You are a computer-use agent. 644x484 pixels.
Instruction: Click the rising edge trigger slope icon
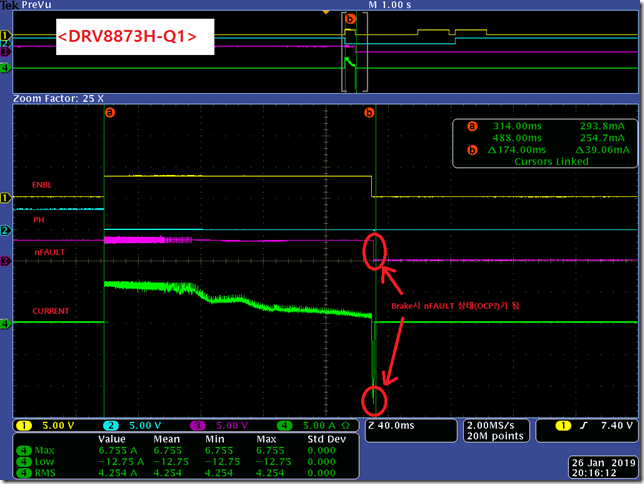[x=584, y=426]
